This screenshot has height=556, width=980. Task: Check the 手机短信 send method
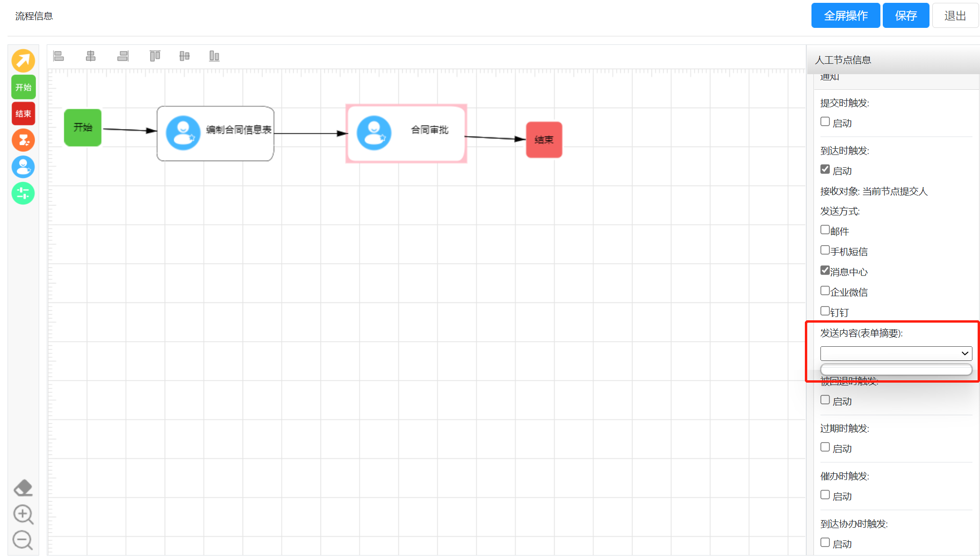tap(825, 250)
